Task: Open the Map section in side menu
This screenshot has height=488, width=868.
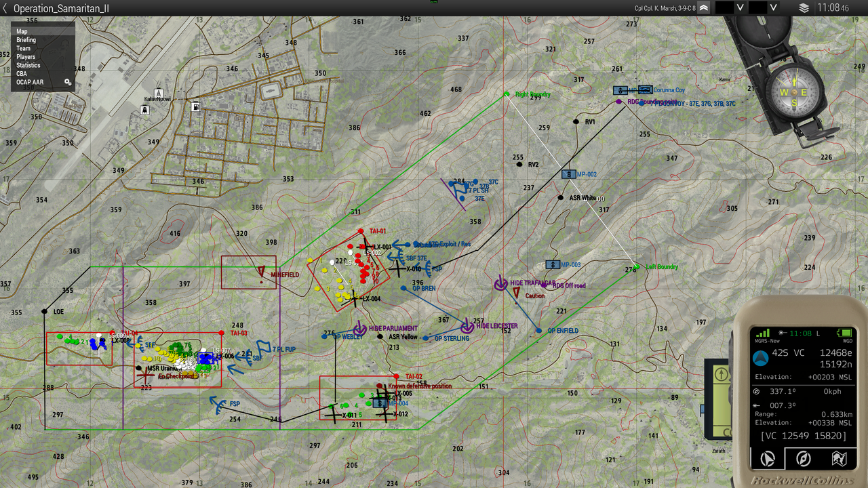Action: coord(43,31)
